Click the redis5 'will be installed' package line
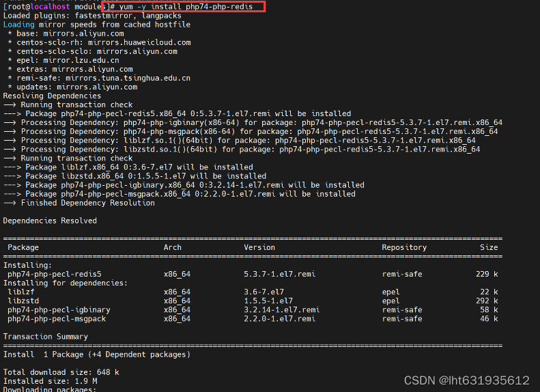This screenshot has width=540, height=392. click(177, 113)
